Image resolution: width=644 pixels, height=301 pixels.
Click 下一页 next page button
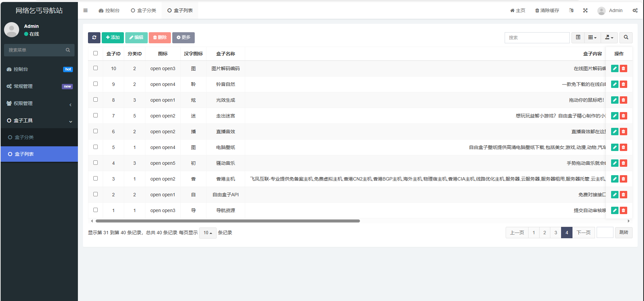[584, 233]
